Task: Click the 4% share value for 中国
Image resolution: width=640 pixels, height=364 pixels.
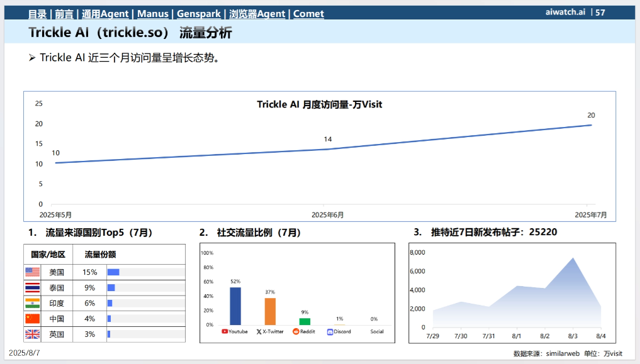Action: [x=90, y=319]
